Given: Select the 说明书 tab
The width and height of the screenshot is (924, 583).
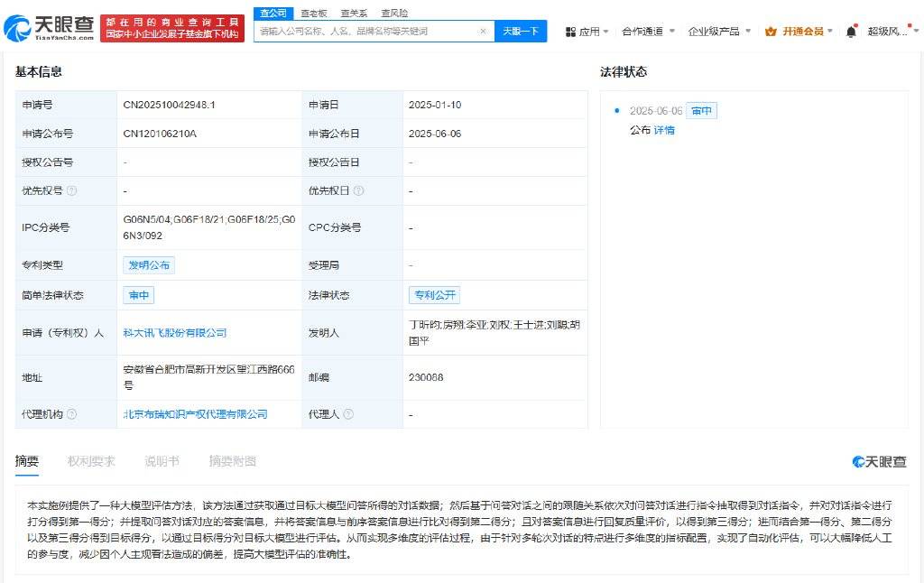Looking at the screenshot, I should coord(162,461).
